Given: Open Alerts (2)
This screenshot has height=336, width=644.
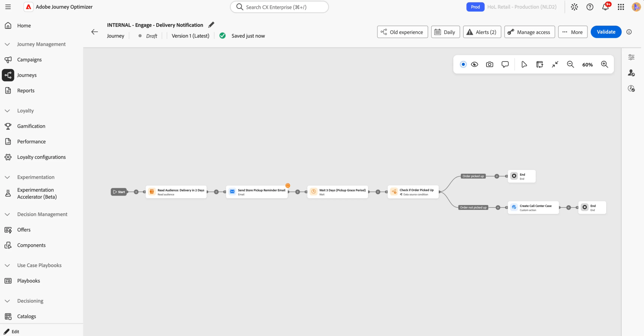Looking at the screenshot, I should (482, 32).
